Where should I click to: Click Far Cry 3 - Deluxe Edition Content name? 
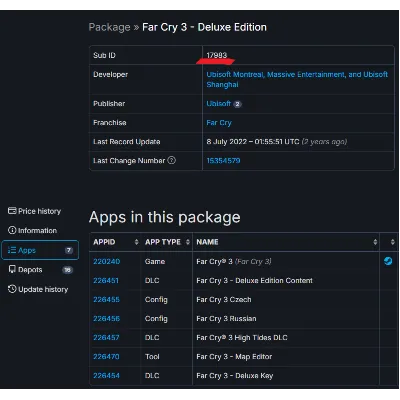pyautogui.click(x=254, y=280)
